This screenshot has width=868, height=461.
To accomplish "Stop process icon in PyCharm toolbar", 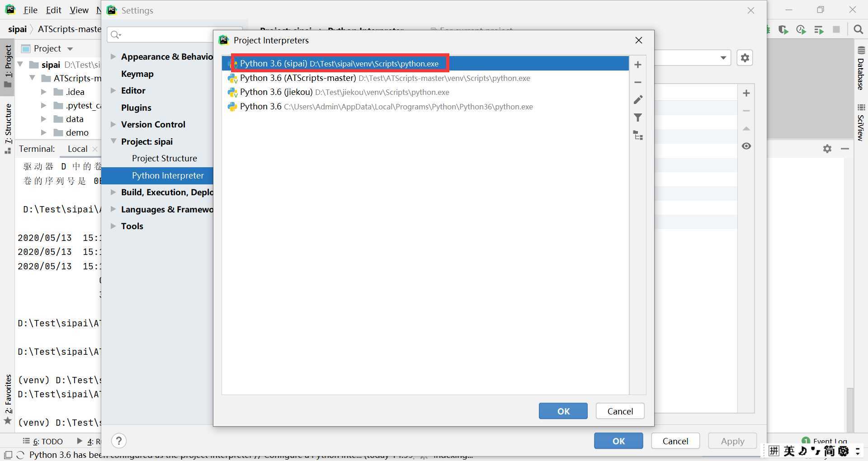I will 836,29.
